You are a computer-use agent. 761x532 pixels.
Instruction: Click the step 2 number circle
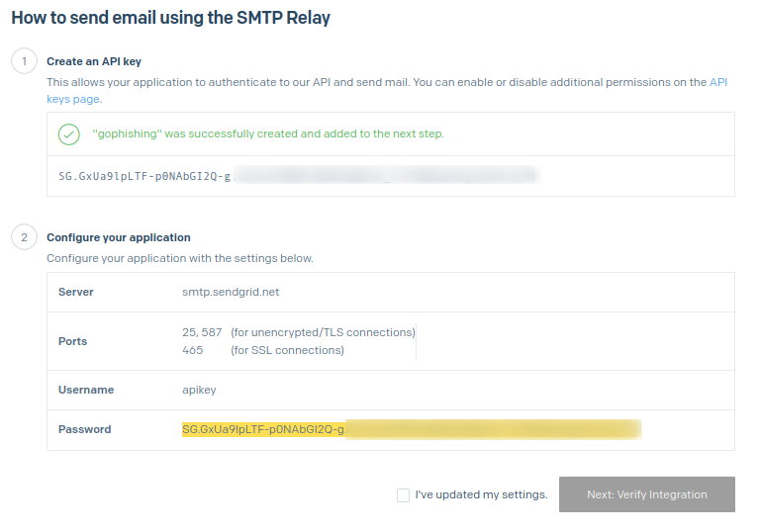[22, 237]
